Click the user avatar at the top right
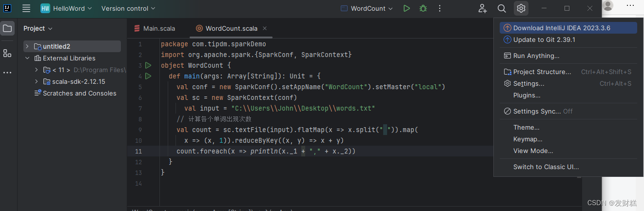Image resolution: width=644 pixels, height=211 pixels. [x=607, y=5]
